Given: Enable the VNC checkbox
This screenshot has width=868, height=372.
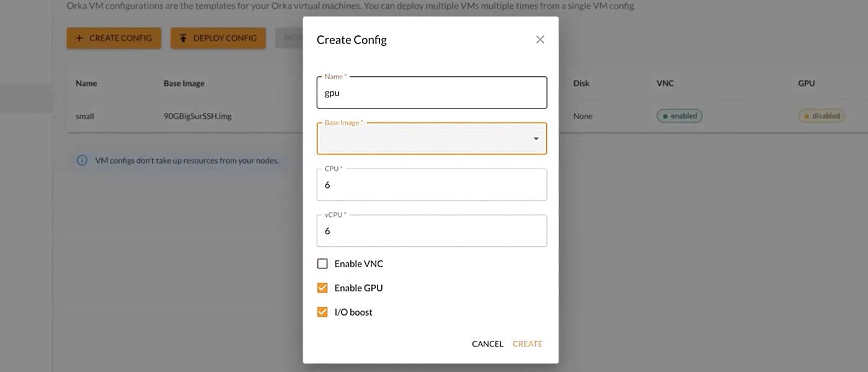Looking at the screenshot, I should click(x=322, y=263).
